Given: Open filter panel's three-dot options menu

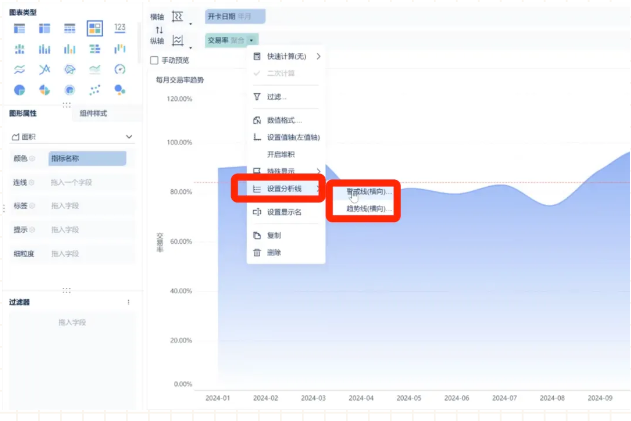Looking at the screenshot, I should tap(128, 302).
